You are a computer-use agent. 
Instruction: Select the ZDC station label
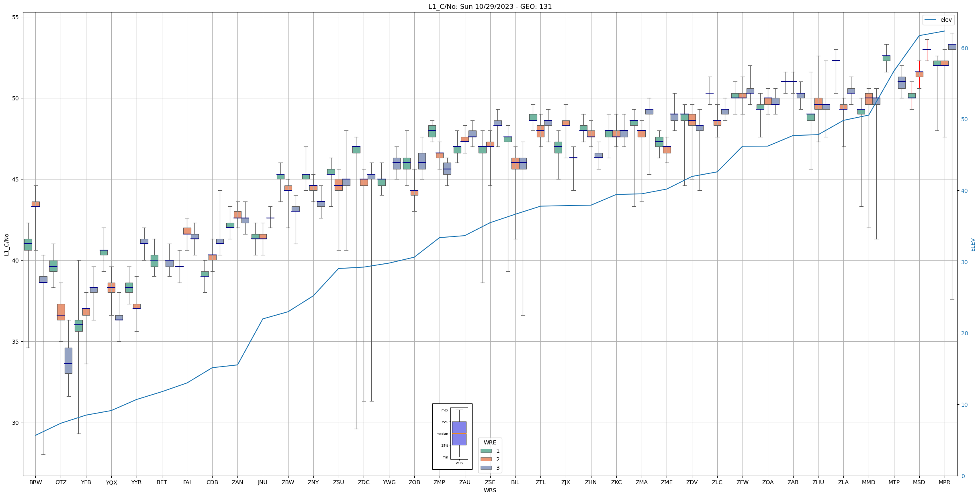(x=364, y=482)
